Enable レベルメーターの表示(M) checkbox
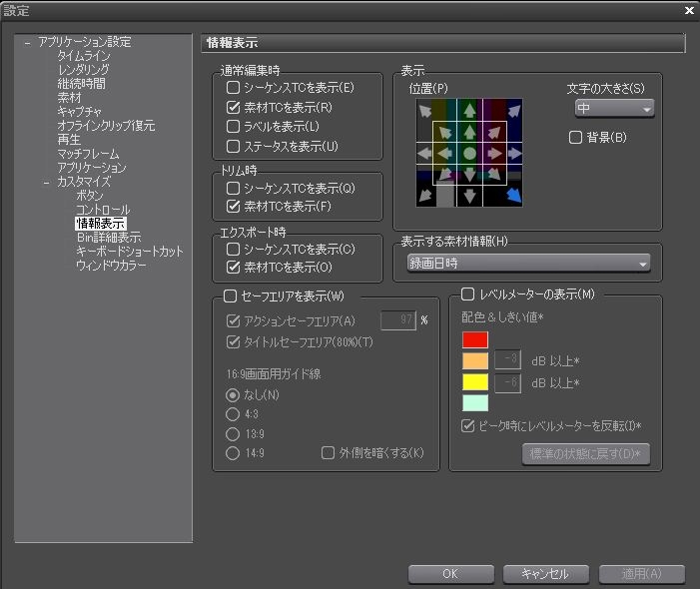The height and width of the screenshot is (589, 700). pyautogui.click(x=467, y=294)
